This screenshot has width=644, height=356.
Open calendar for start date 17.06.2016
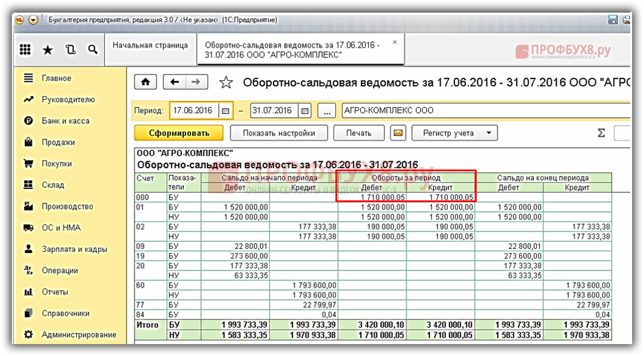coord(225,111)
